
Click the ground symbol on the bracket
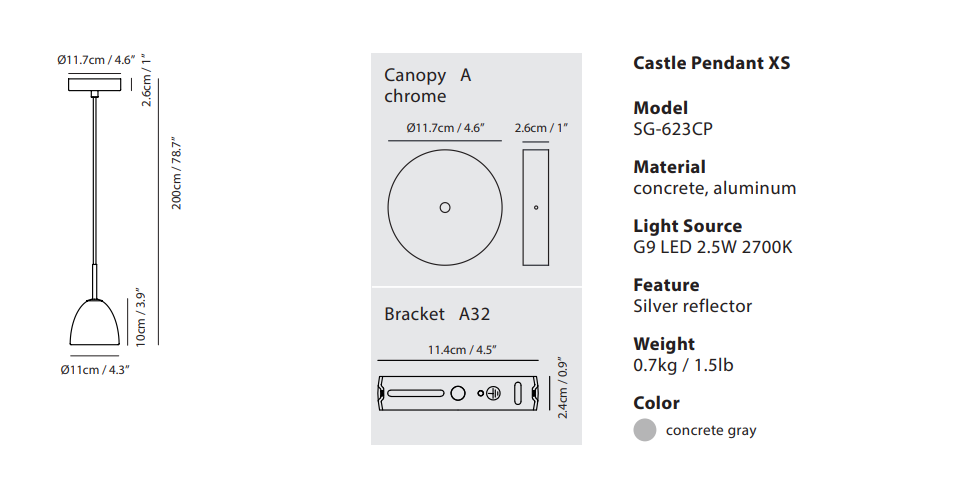click(492, 395)
